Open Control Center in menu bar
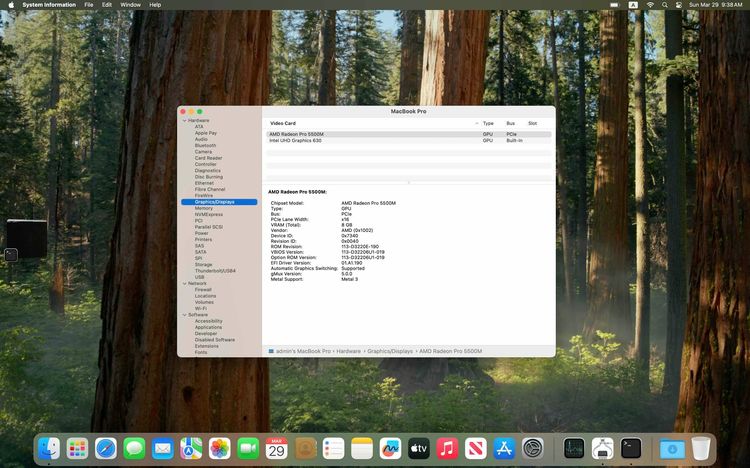Screen dimensions: 750x468 (679, 5)
